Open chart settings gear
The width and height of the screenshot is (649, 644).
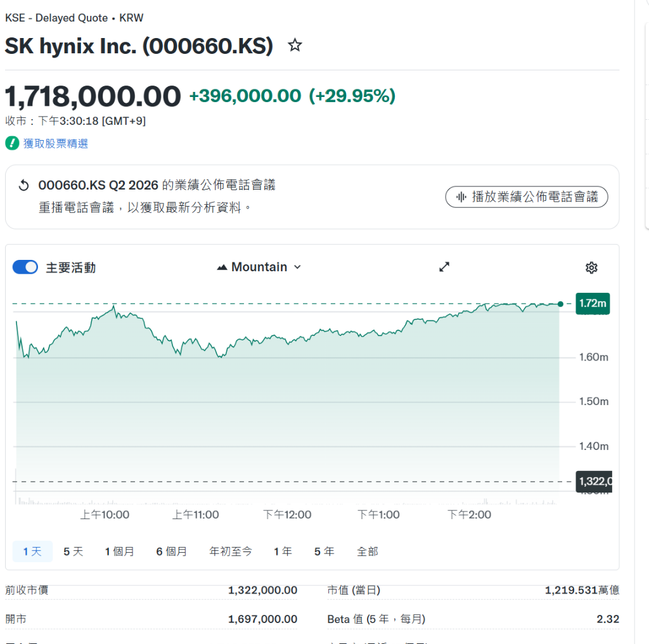click(x=591, y=267)
